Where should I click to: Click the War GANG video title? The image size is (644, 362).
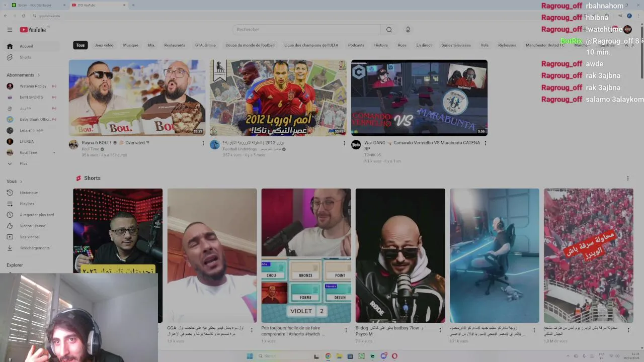pyautogui.click(x=422, y=146)
